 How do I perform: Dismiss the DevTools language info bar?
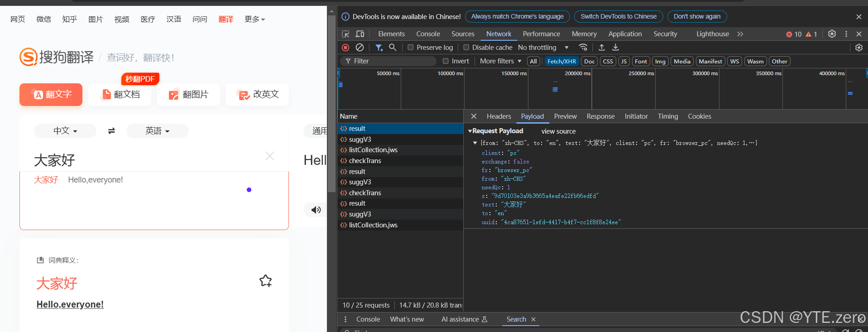point(859,17)
